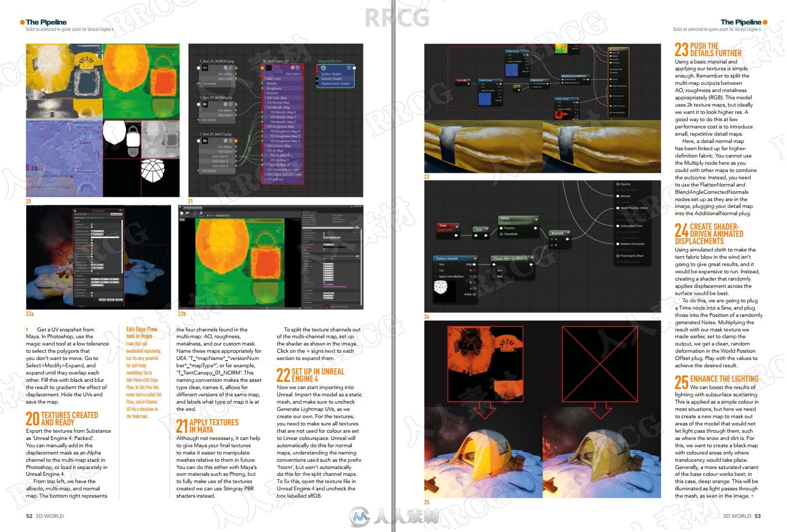Click the RGBA output pin on Texture Sample
The image size is (787, 532).
click(x=474, y=294)
